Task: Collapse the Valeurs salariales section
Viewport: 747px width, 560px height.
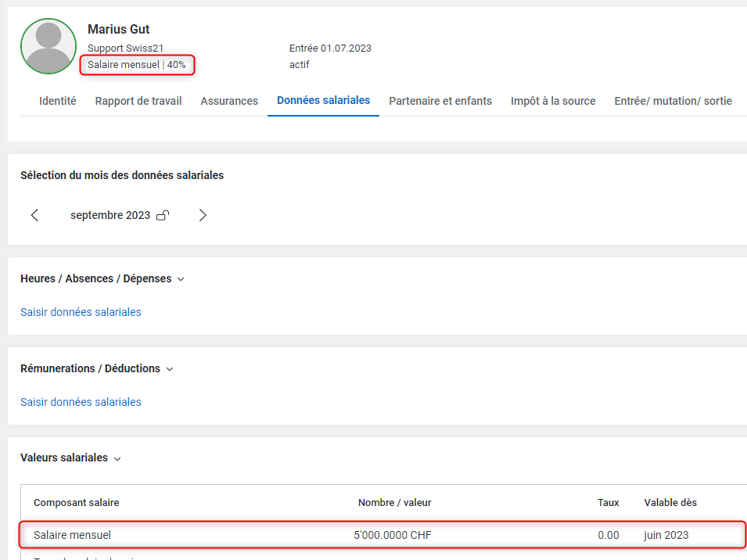Action: tap(117, 459)
